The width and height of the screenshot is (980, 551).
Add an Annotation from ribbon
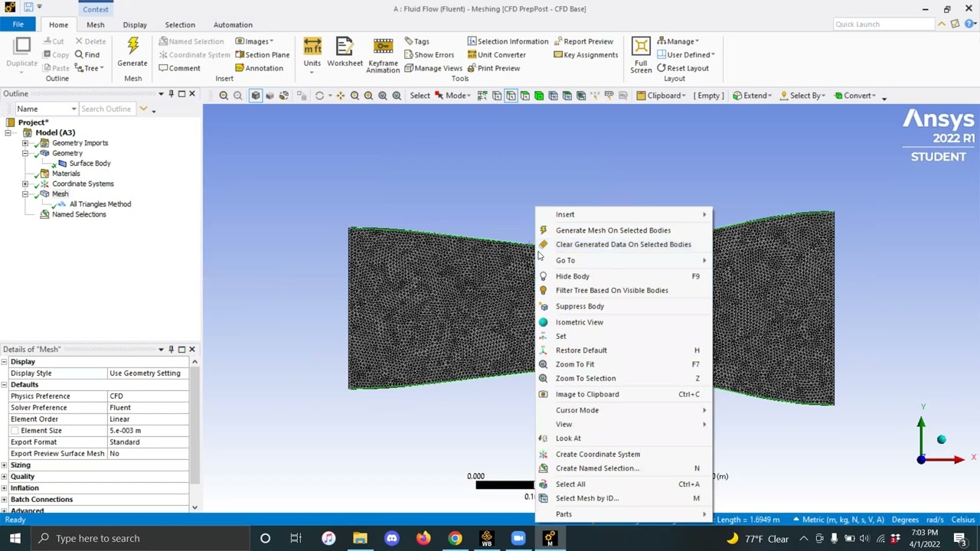coord(259,68)
